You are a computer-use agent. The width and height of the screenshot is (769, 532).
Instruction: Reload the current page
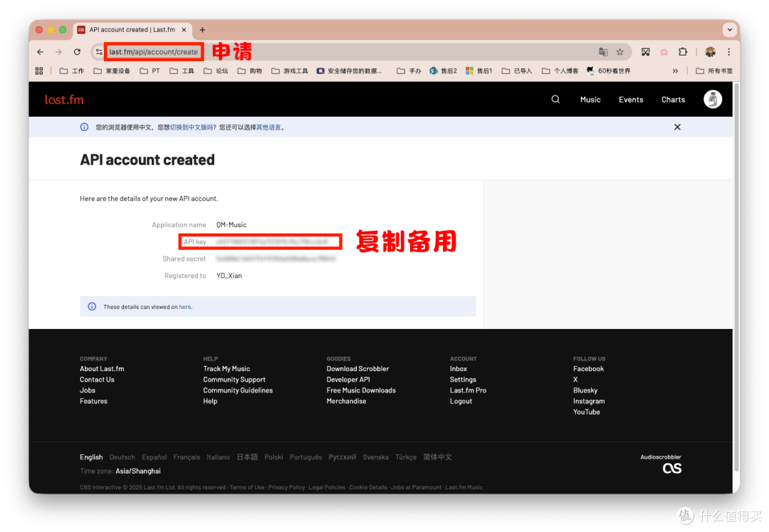(x=77, y=51)
